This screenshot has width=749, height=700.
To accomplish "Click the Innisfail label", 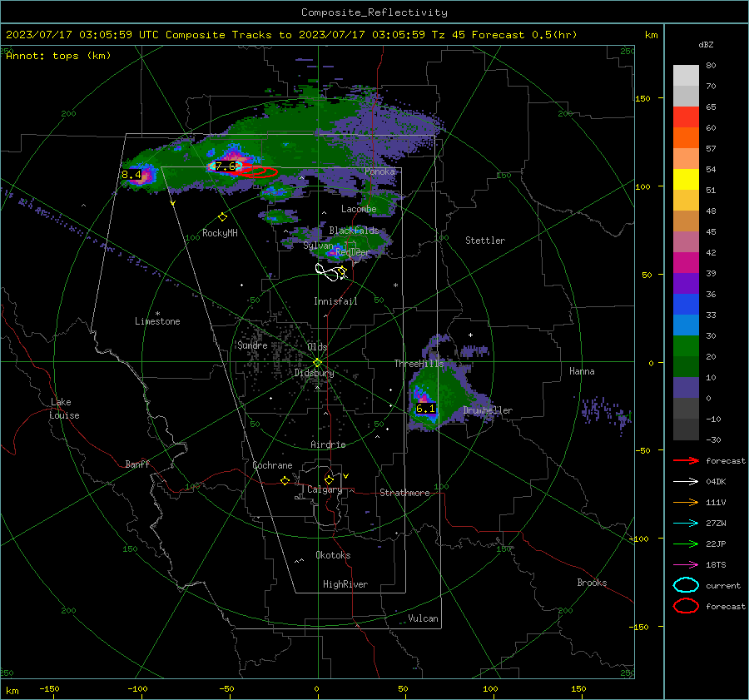I will [335, 301].
